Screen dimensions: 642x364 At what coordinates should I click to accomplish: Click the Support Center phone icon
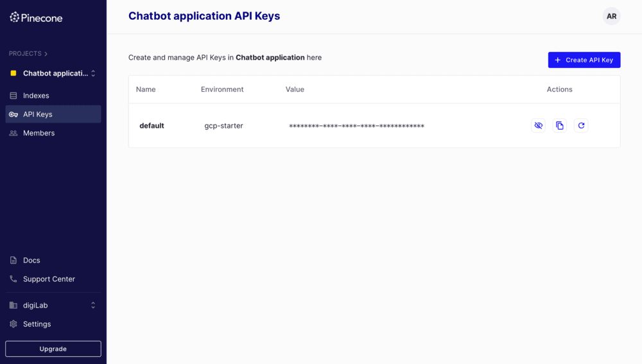[13, 279]
